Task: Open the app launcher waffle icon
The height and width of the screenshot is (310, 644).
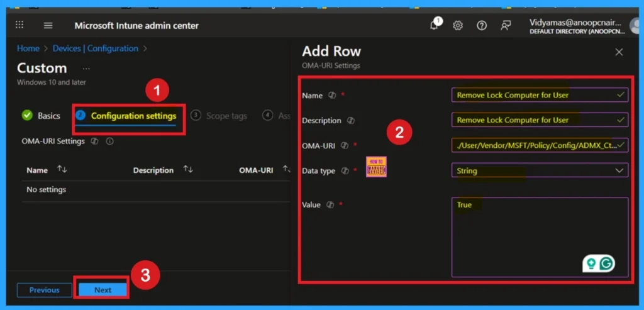Action: click(19, 25)
